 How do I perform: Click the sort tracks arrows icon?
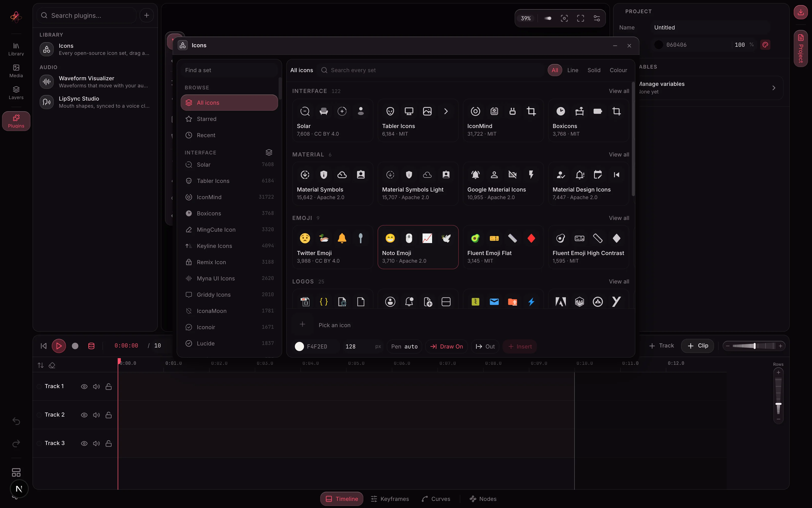coord(41,365)
